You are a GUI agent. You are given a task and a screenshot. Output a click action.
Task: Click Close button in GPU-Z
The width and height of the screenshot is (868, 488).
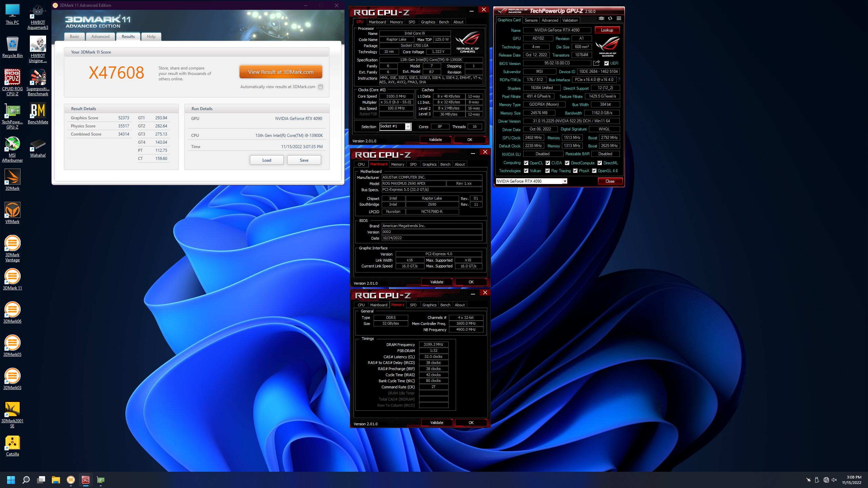point(610,181)
